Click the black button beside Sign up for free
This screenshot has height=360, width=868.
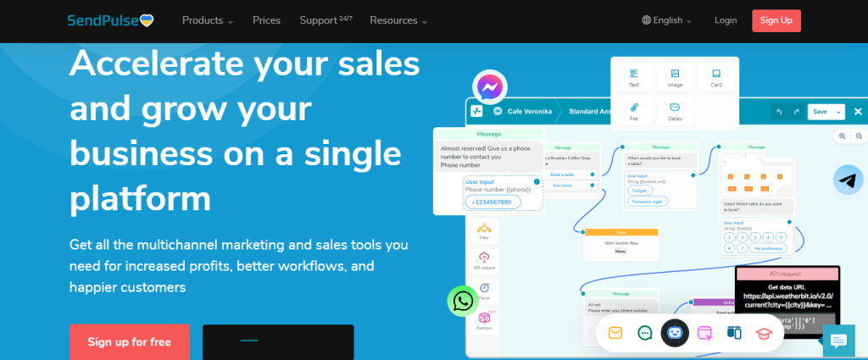[x=278, y=341]
